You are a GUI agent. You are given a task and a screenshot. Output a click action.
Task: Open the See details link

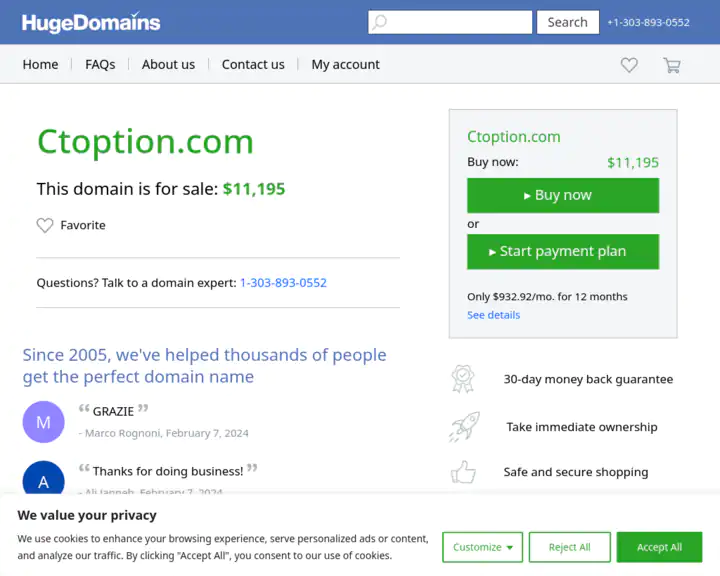tap(493, 315)
